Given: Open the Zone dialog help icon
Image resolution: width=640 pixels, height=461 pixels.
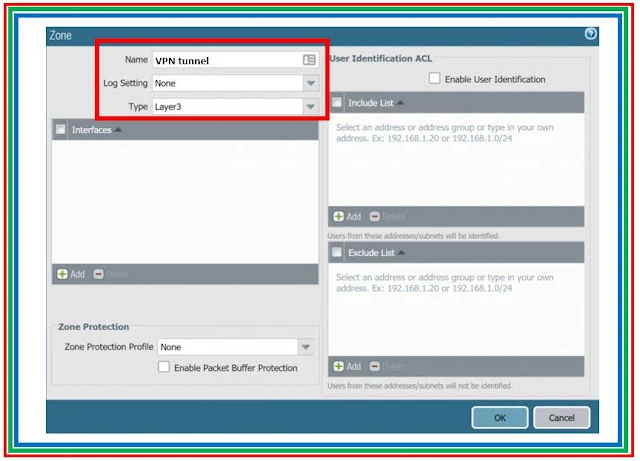Looking at the screenshot, I should coord(590,34).
